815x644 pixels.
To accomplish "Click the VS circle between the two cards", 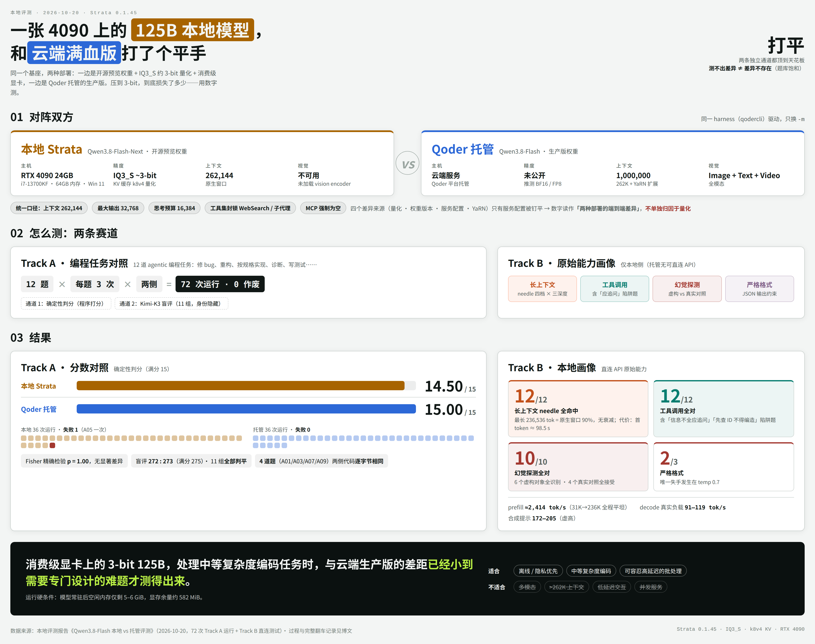I will pos(407,163).
